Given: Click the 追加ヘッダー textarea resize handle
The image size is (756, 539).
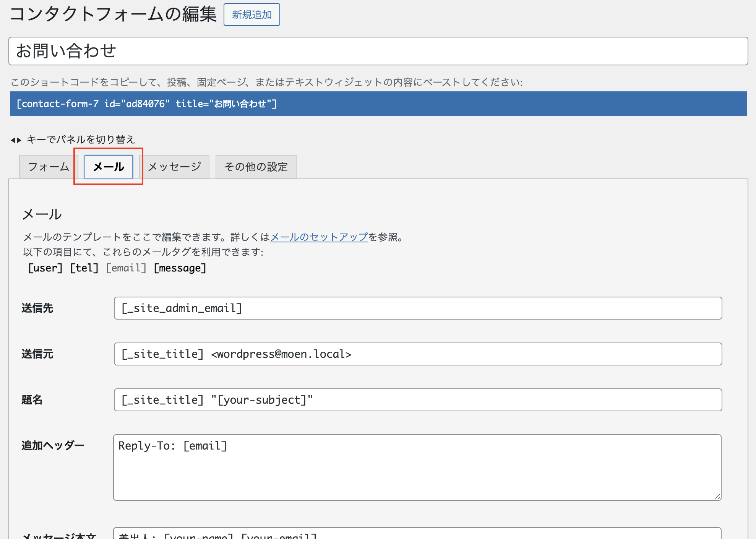Looking at the screenshot, I should [x=717, y=496].
